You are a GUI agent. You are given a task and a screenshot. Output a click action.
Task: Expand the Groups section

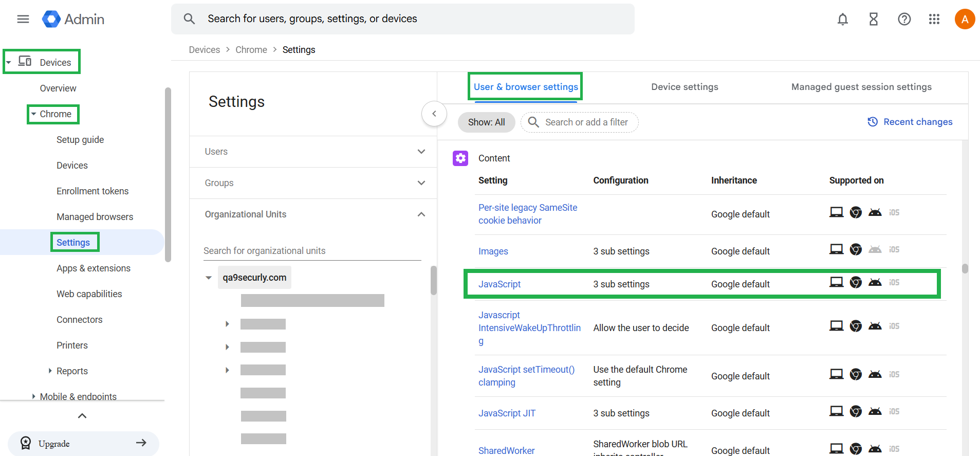pos(313,183)
